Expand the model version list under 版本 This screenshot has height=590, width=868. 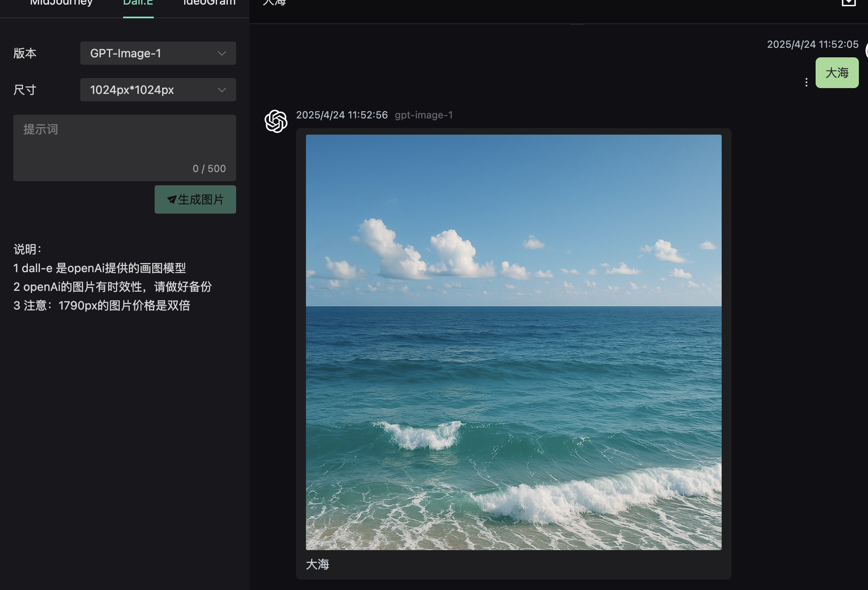(158, 53)
